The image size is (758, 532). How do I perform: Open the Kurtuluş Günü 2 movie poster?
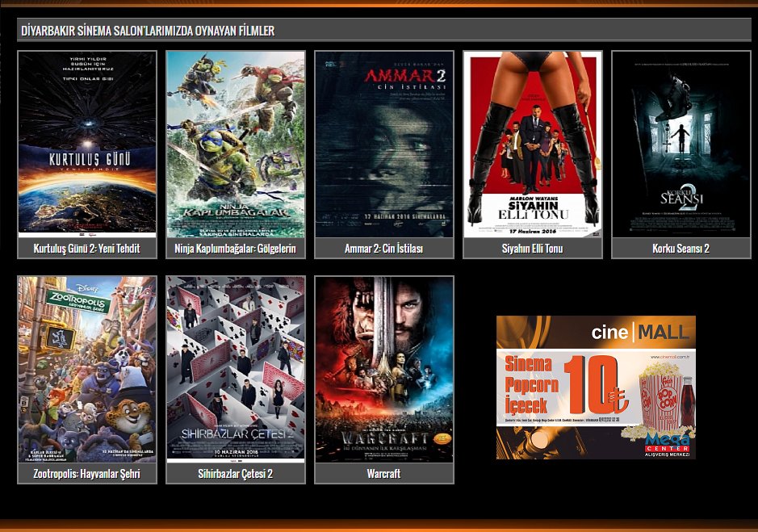(87, 145)
